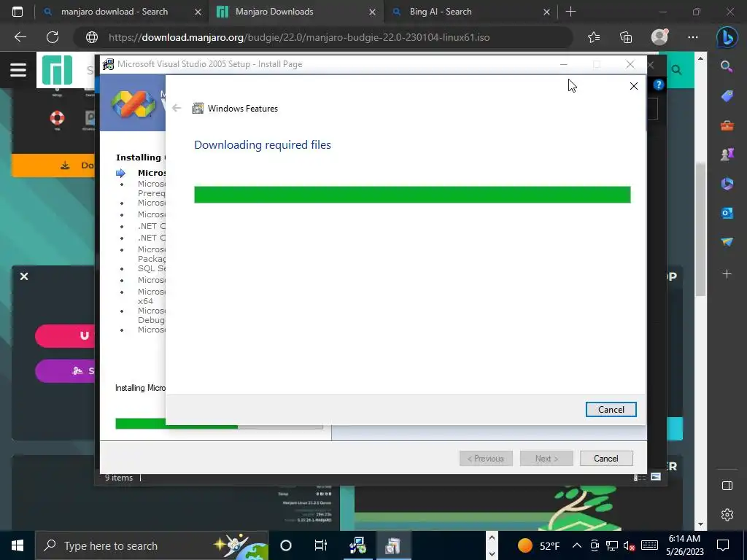747x560 pixels.
Task: Switch explorer window to large icons view
Action: tap(656, 477)
